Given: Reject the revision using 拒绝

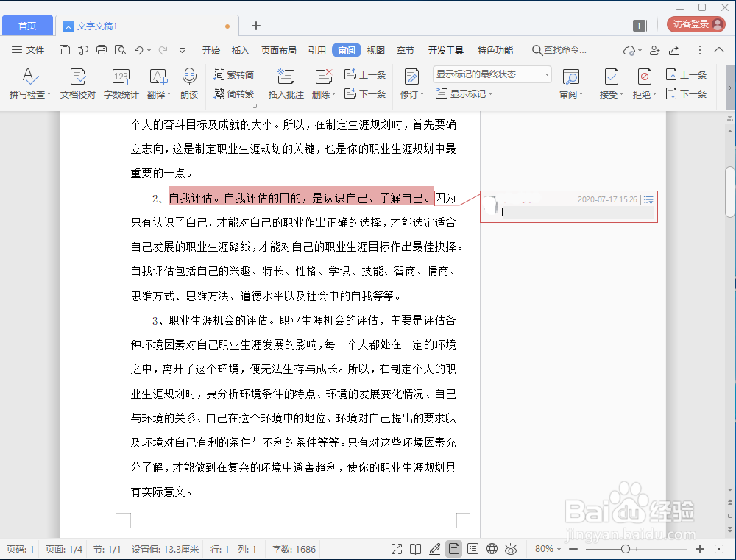Looking at the screenshot, I should [642, 82].
